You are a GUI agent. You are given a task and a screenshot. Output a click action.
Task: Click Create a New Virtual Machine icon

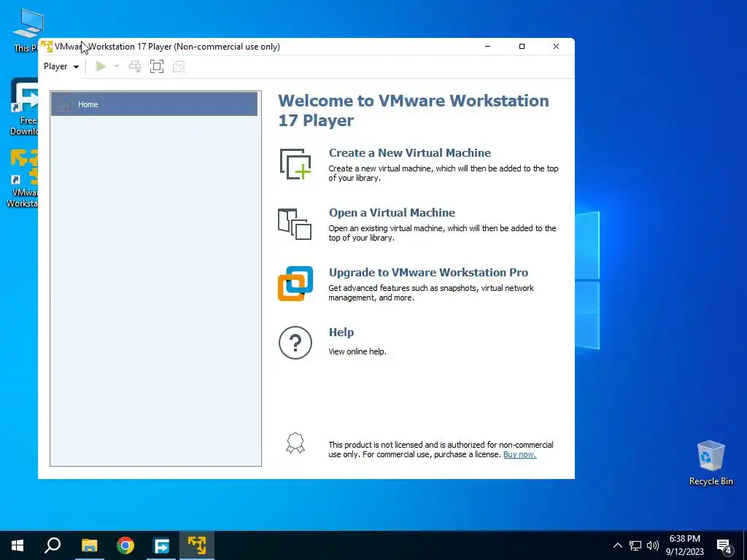(x=295, y=164)
